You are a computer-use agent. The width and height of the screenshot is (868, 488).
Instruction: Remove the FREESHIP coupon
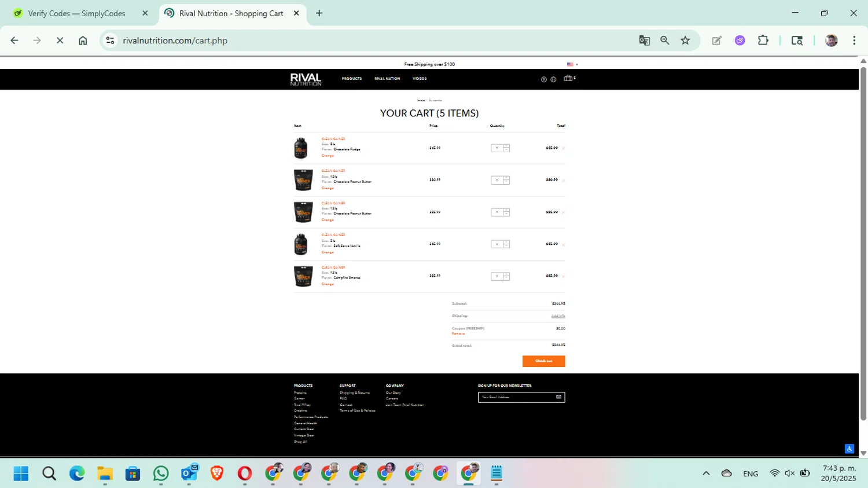click(x=458, y=334)
